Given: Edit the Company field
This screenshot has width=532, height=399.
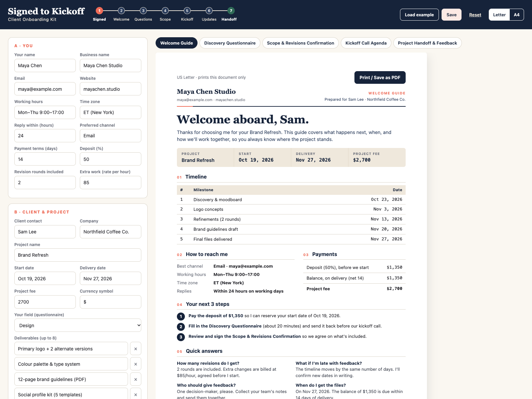Looking at the screenshot, I should [x=110, y=232].
